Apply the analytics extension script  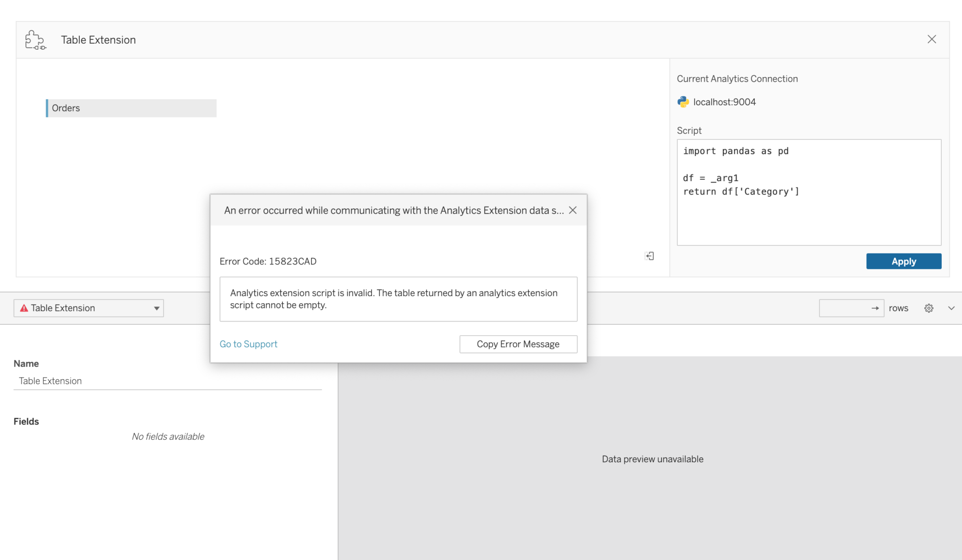tap(903, 261)
